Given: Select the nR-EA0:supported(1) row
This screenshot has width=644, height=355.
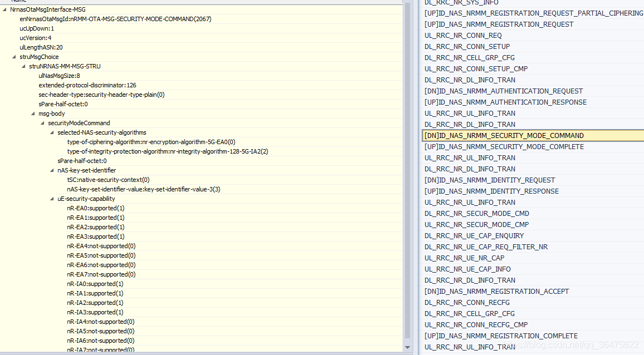Looking at the screenshot, I should 96,208.
